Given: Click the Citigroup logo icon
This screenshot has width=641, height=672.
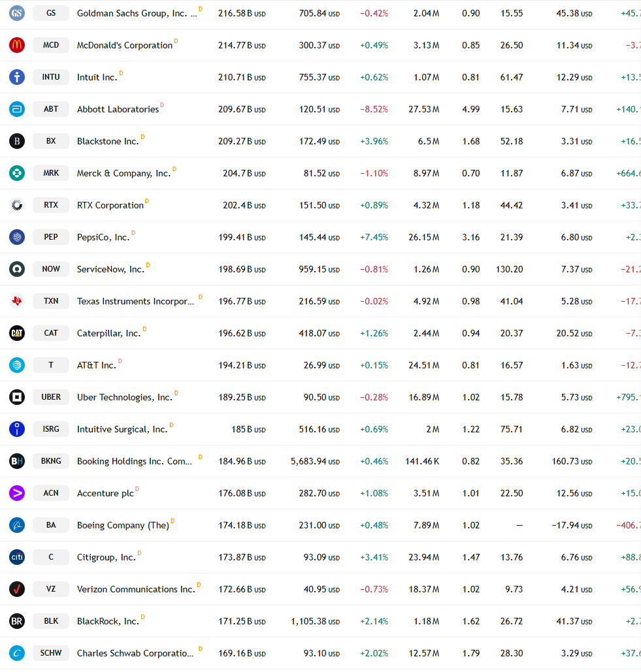Looking at the screenshot, I should click(17, 557).
